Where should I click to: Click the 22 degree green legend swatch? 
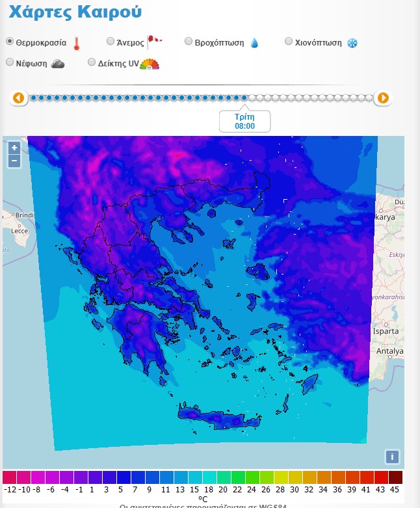(x=238, y=477)
